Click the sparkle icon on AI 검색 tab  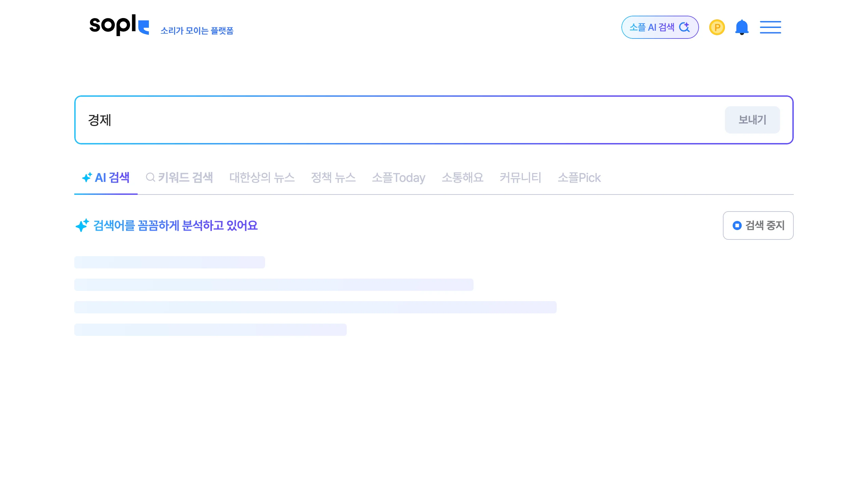click(x=87, y=177)
